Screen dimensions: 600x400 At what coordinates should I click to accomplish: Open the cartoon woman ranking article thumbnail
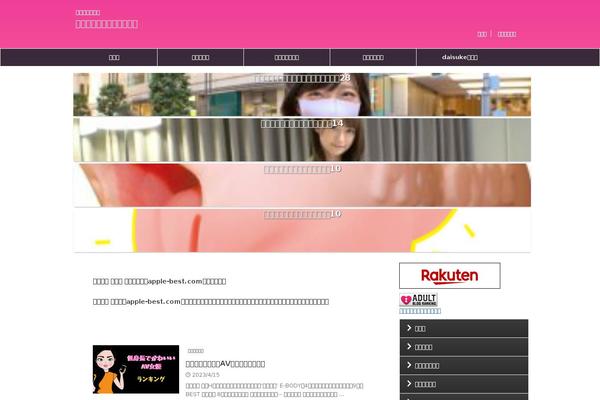136,369
